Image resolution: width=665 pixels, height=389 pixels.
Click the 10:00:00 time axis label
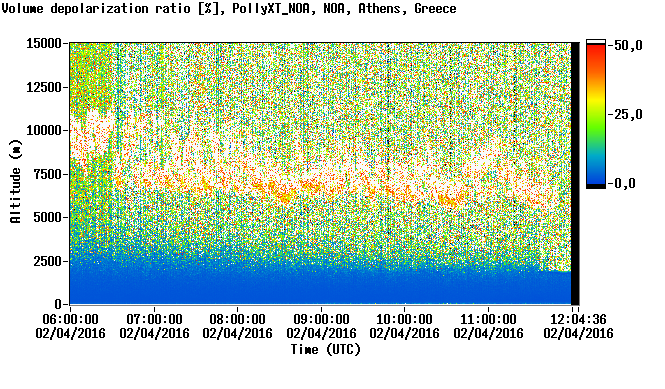click(405, 319)
